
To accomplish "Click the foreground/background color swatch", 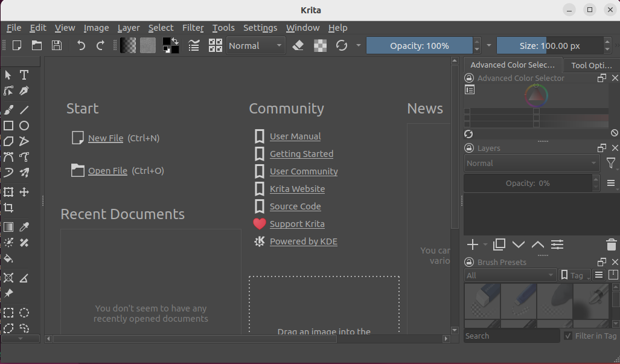I will (171, 45).
